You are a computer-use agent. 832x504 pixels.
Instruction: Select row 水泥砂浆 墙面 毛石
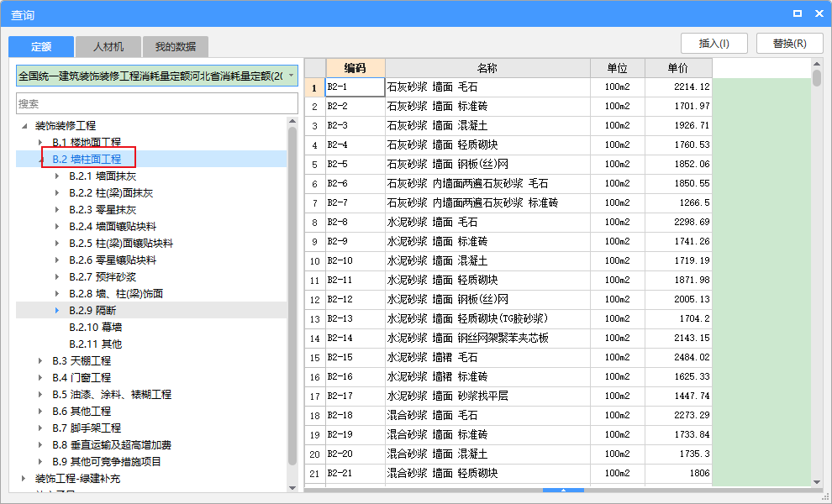pos(487,222)
